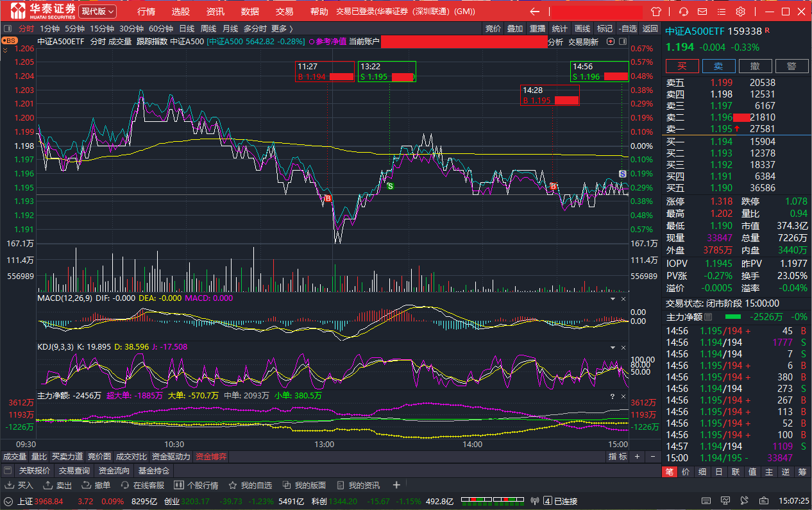The width and height of the screenshot is (812, 510).
Task: Toggle the BS trade markers badge
Action: pyautogui.click(x=10, y=40)
